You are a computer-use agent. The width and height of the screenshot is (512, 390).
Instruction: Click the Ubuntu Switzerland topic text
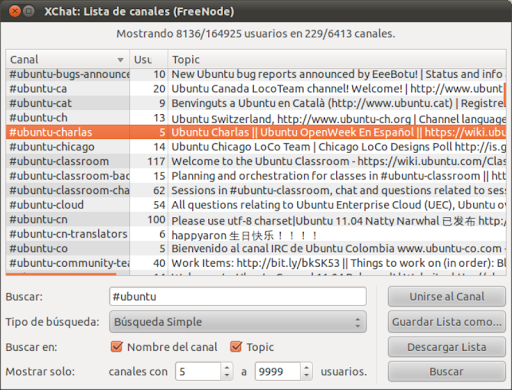(338, 118)
